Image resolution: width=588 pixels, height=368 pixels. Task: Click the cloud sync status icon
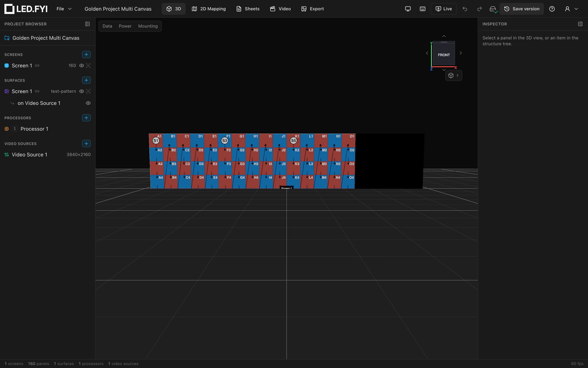493,9
